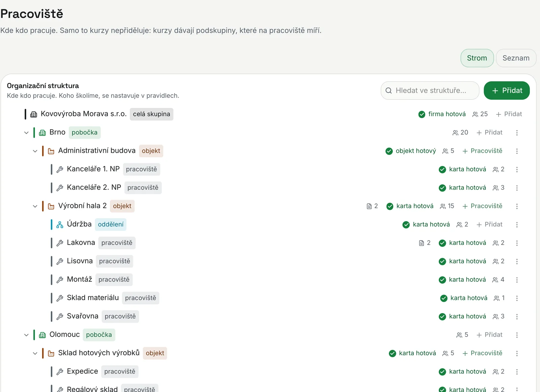Click Přidat on the Údržba row
The image size is (540, 392).
489,224
